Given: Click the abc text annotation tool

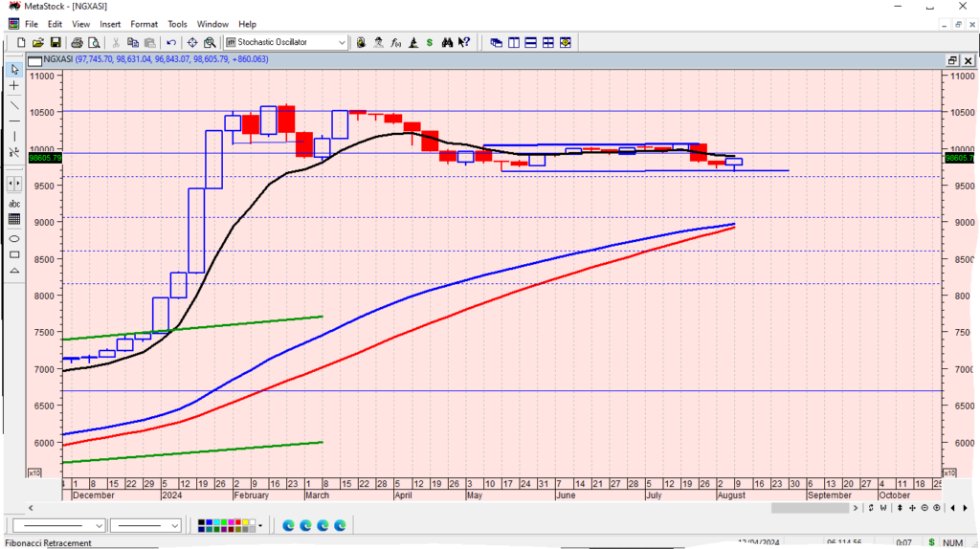Looking at the screenshot, I should 14,204.
